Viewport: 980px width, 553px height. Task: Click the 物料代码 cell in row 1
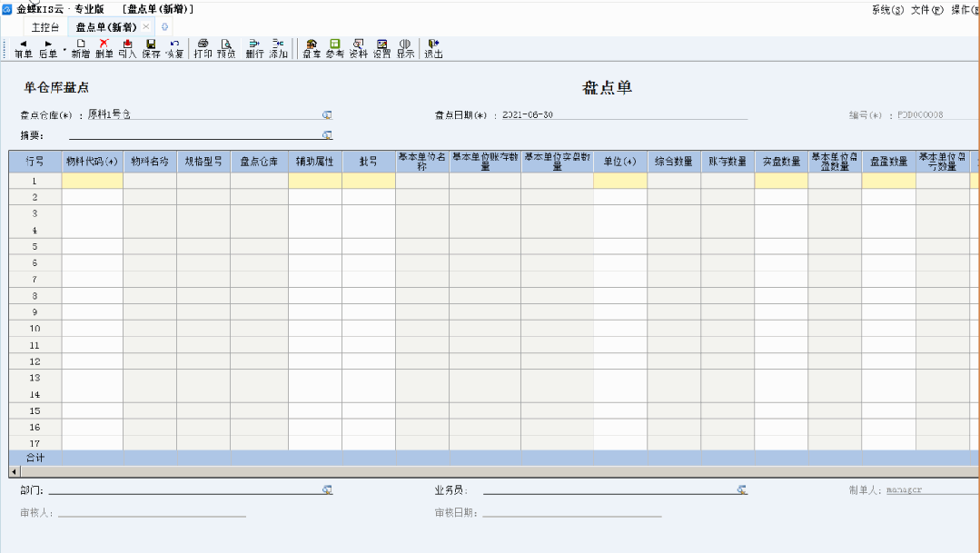point(92,181)
